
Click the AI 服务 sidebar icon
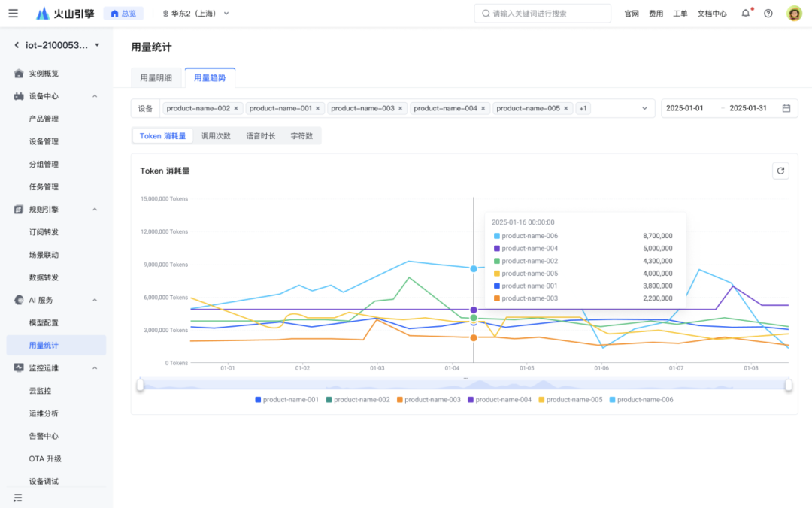(x=19, y=301)
